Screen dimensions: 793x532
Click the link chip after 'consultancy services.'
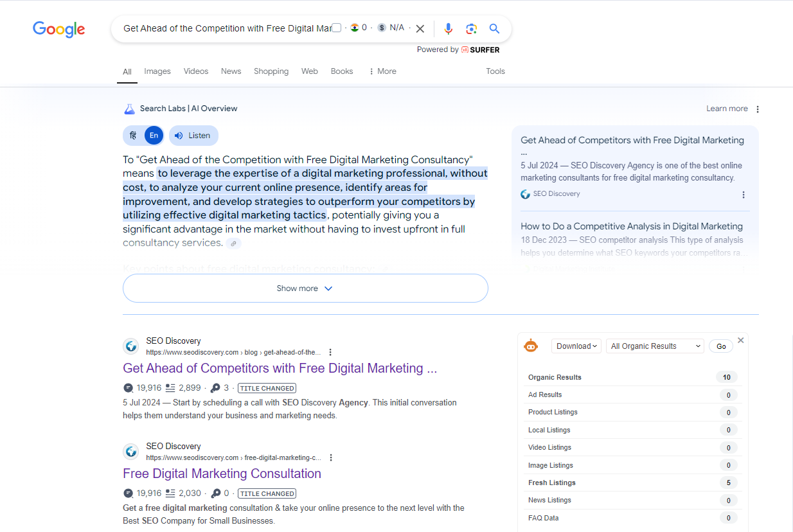coord(234,243)
